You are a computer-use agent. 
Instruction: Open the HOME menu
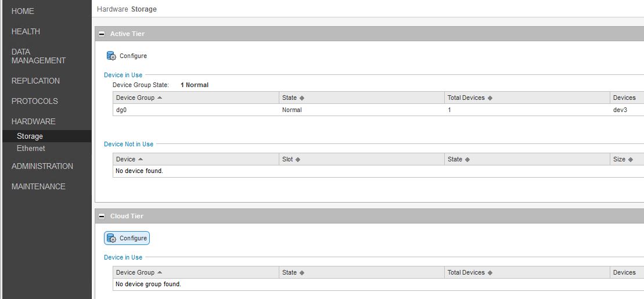click(x=23, y=11)
